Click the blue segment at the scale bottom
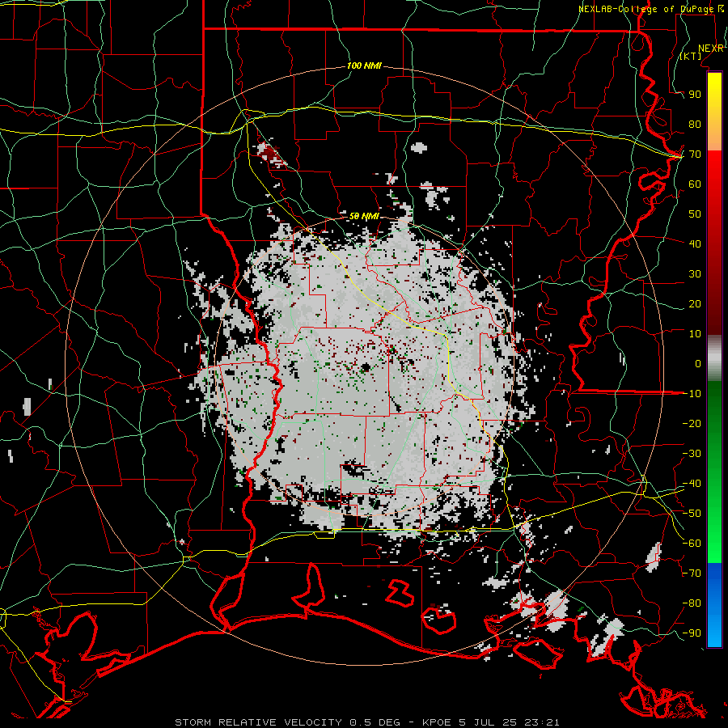 coord(714,605)
